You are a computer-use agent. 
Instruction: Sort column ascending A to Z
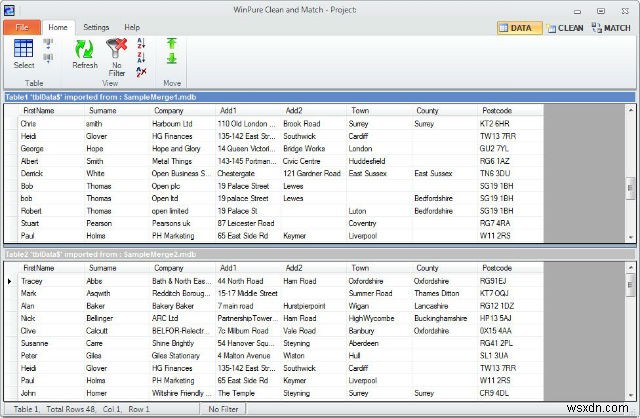pyautogui.click(x=139, y=43)
